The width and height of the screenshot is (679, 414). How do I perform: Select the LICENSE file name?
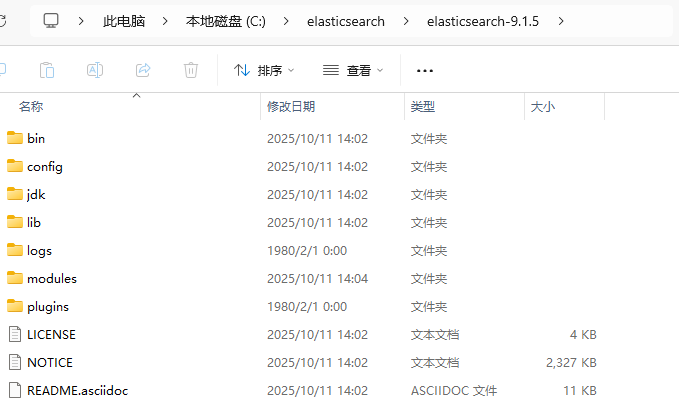tap(51, 335)
